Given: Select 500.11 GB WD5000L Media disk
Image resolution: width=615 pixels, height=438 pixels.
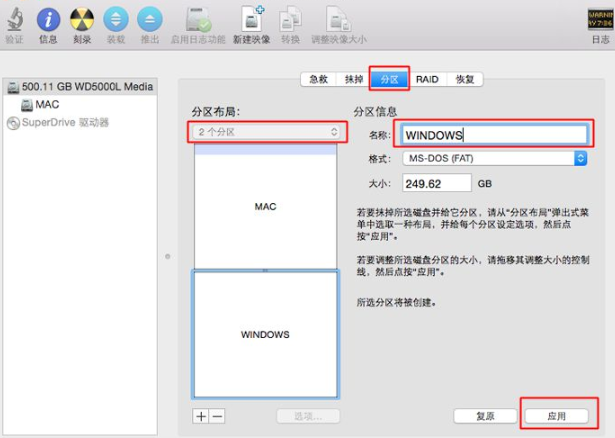Looking at the screenshot, I should click(x=86, y=87).
